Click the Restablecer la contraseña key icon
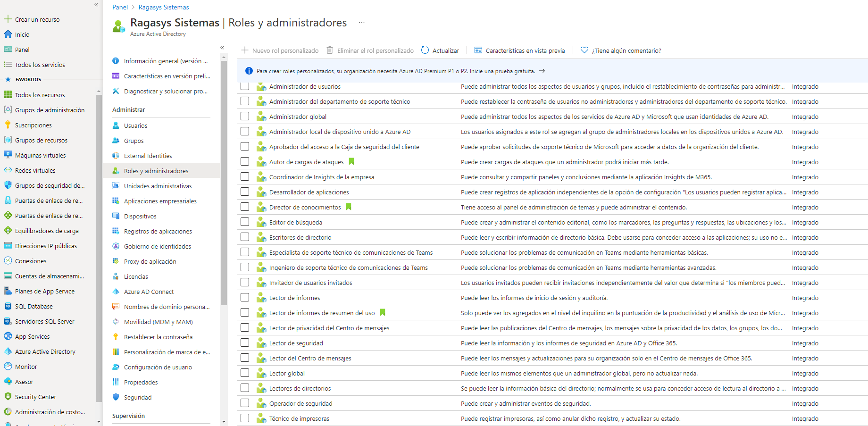 [116, 337]
